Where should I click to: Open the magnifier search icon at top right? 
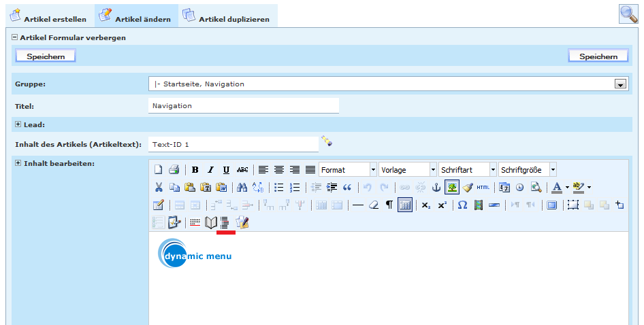point(628,14)
